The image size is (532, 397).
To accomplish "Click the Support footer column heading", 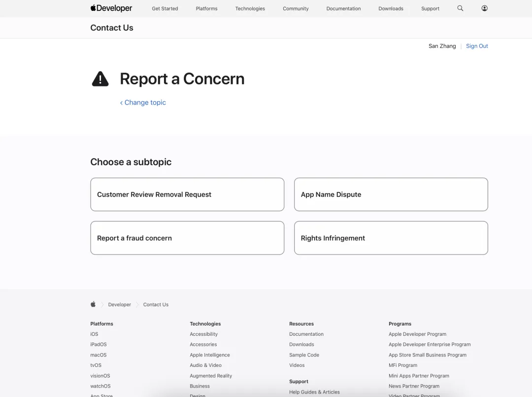I will [299, 381].
